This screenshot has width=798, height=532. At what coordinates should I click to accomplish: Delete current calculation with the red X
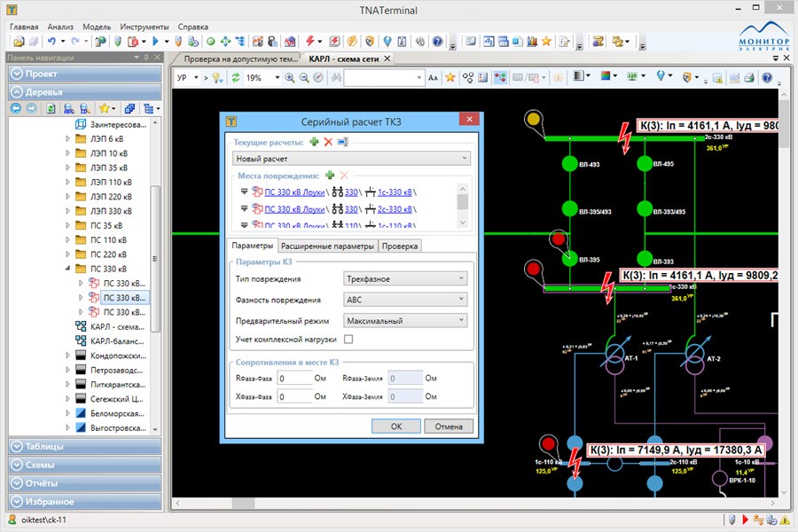(x=328, y=142)
